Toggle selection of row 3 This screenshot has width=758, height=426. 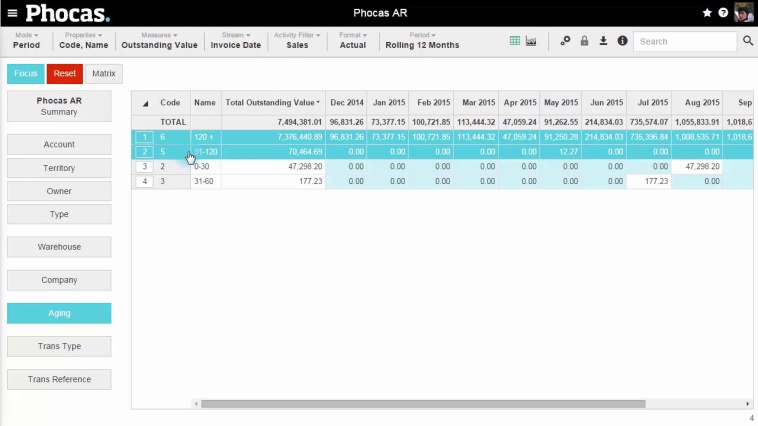tap(145, 166)
